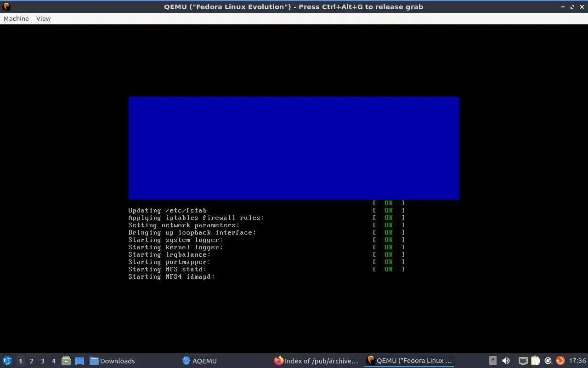Switch to workspace 4
Image resolution: width=588 pixels, height=368 pixels.
click(53, 361)
